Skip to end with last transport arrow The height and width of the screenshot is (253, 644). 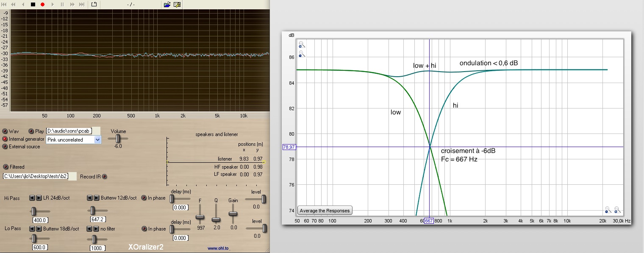82,4
